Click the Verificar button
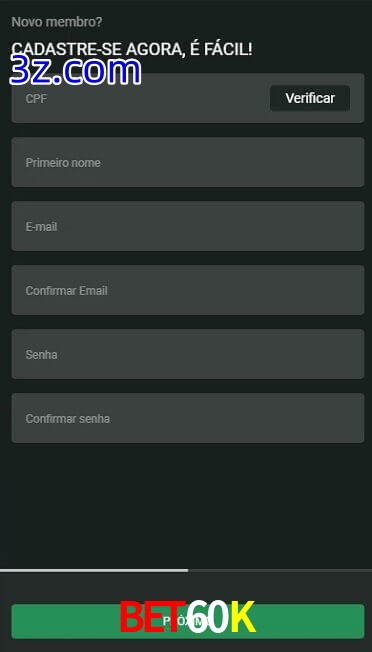Screen dimensions: 372x652 pos(310,98)
